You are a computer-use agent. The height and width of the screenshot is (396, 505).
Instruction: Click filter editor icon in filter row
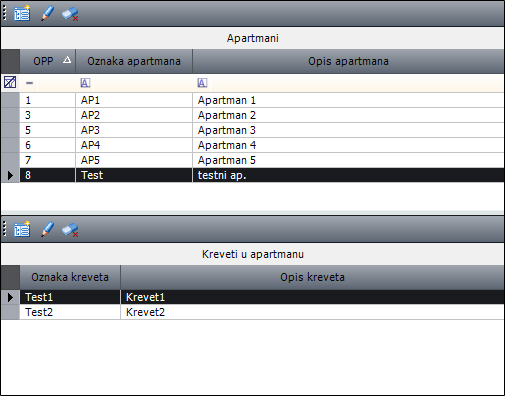pyautogui.click(x=10, y=82)
